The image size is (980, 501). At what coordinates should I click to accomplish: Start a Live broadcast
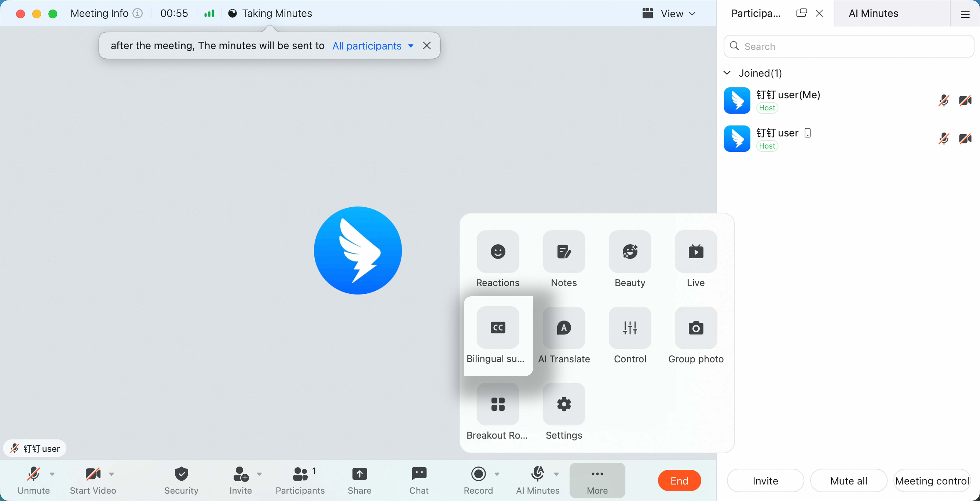696,251
